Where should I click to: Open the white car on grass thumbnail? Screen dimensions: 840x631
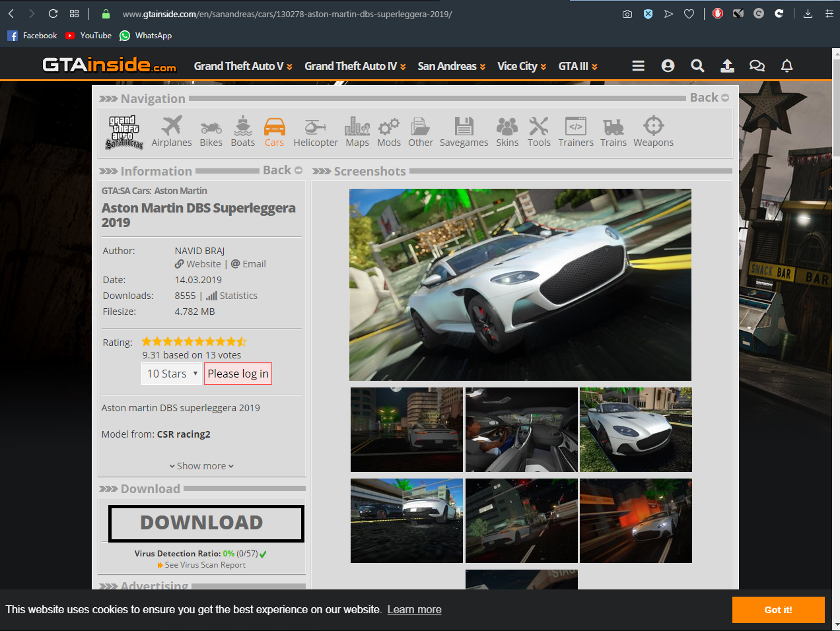pyautogui.click(x=636, y=430)
